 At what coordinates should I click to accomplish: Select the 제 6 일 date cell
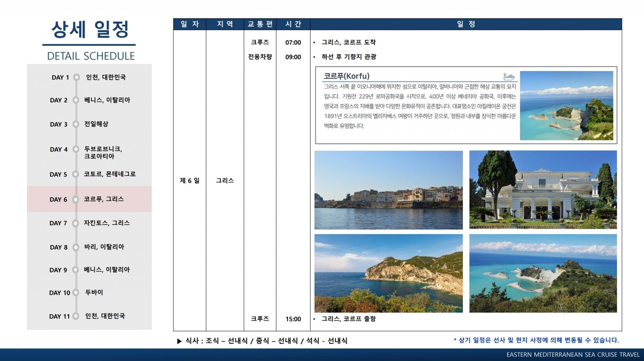pyautogui.click(x=190, y=180)
